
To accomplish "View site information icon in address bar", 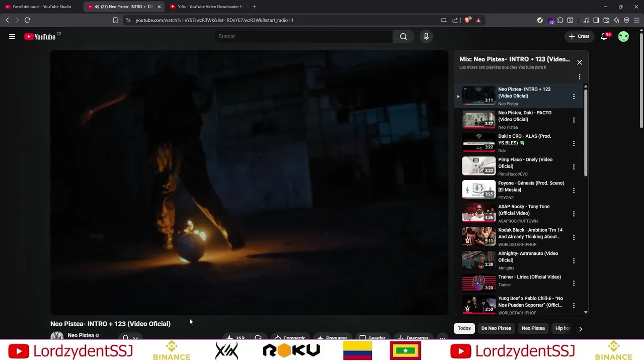I will [128, 20].
